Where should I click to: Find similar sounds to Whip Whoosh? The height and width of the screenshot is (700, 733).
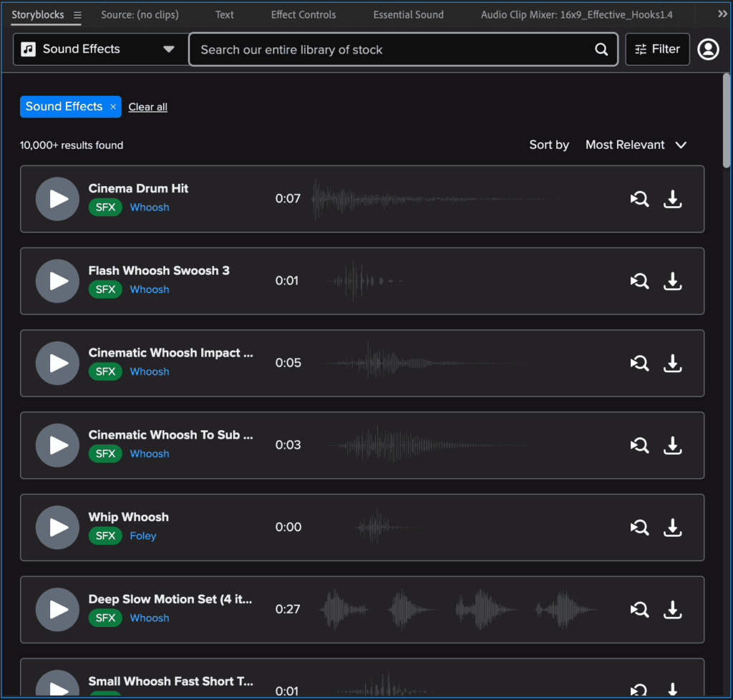[x=639, y=528]
